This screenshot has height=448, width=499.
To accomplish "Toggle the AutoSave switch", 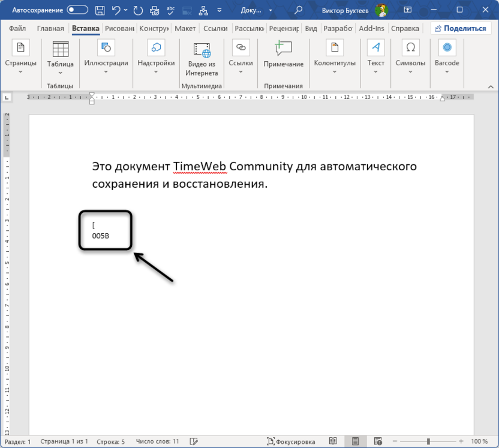I will (77, 10).
